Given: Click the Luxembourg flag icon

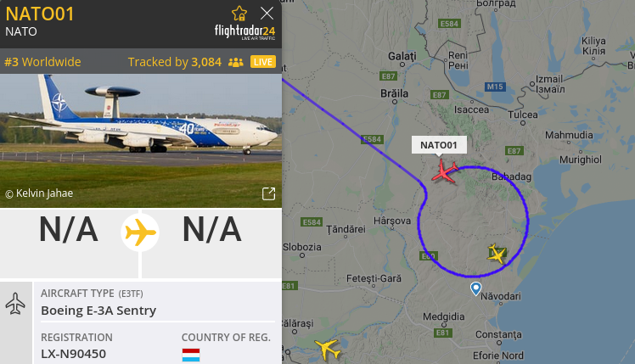Looking at the screenshot, I should point(191,356).
